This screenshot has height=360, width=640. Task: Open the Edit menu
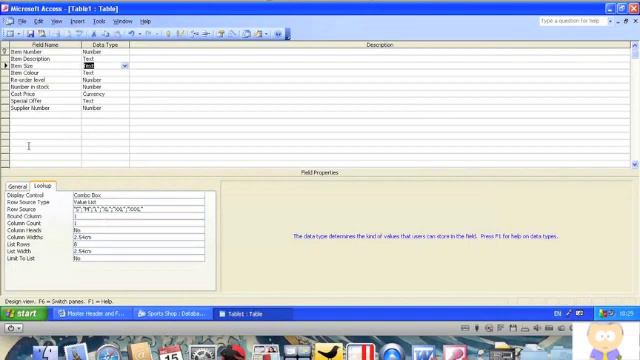(38, 21)
